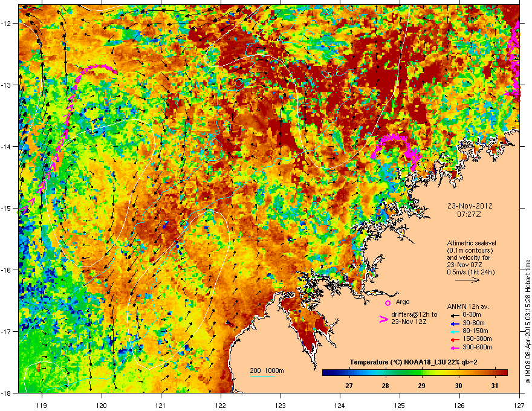Screen dimensions: 532x411
Task: Click the 80-150m depth label
Action: [475, 331]
